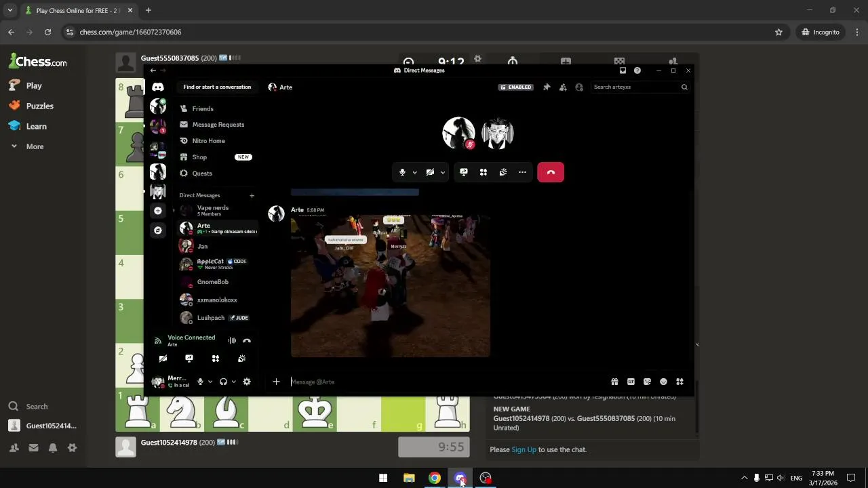Open direct message with Lushpach
This screenshot has height=488, width=868.
[x=217, y=317]
